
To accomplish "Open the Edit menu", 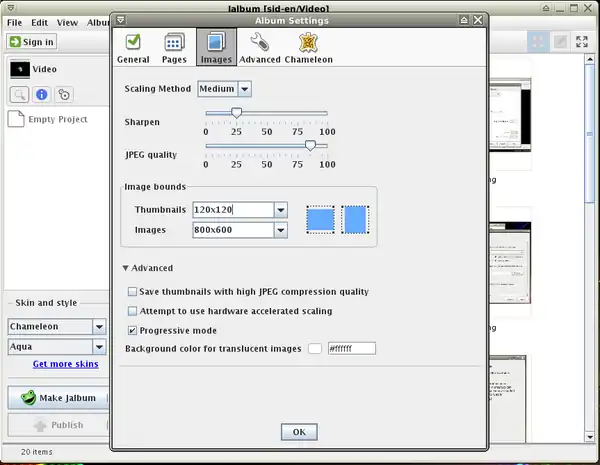I will (x=39, y=22).
